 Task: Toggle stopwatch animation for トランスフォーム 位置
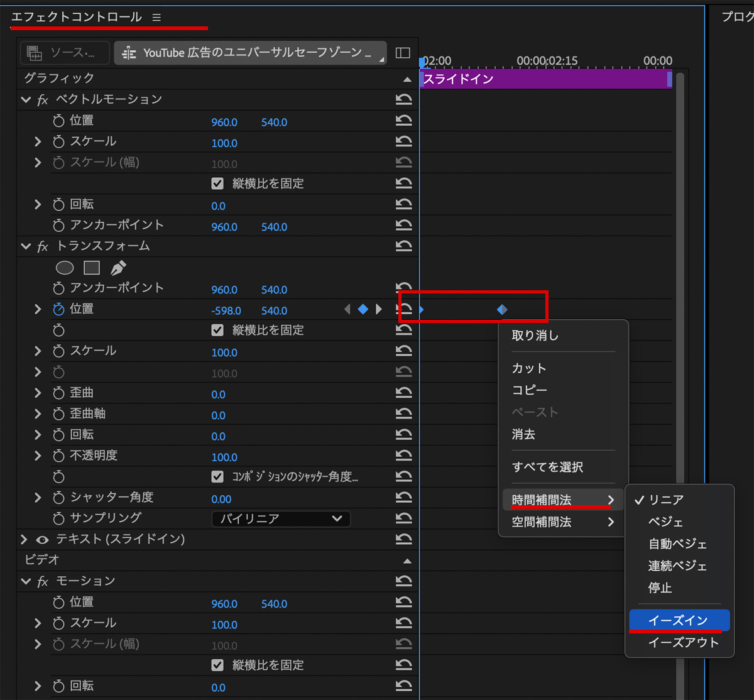[x=59, y=309]
